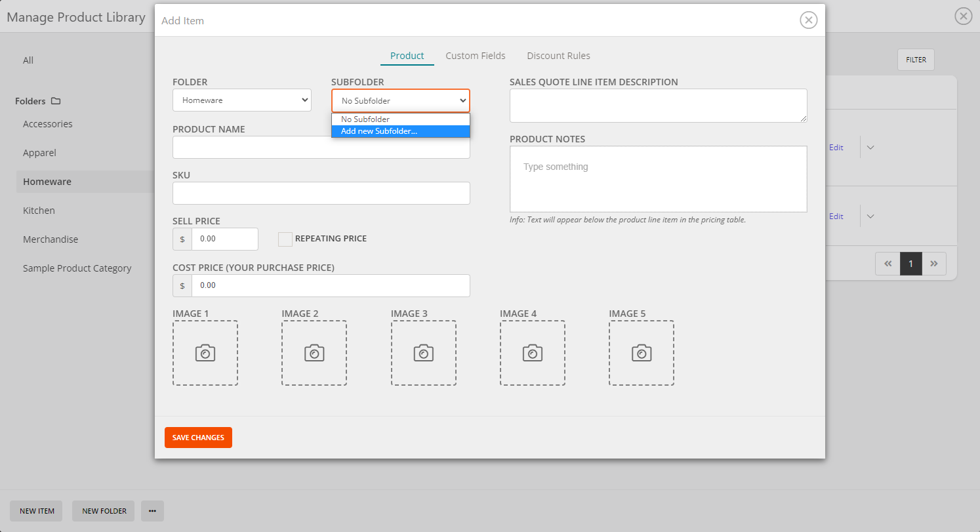
Task: Go to next page in pagination
Action: 933,264
